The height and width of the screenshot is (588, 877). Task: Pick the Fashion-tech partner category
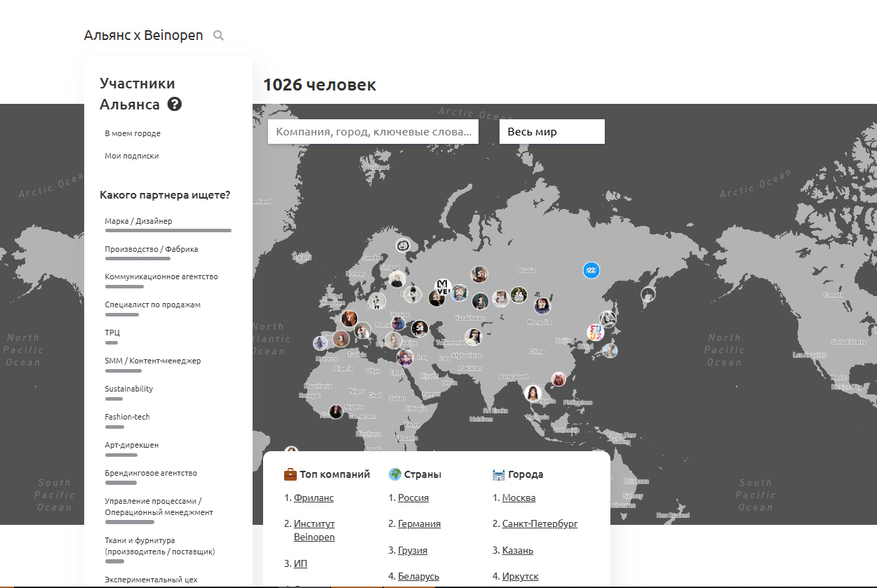[127, 417]
